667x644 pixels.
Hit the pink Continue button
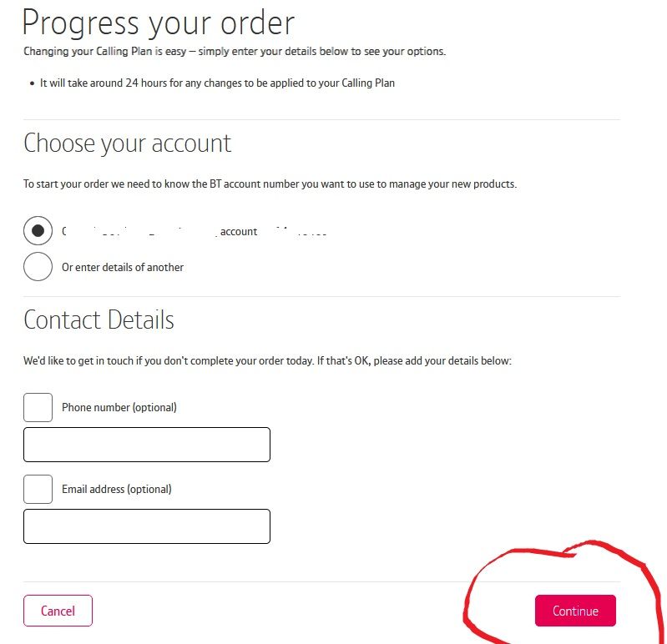pos(575,611)
